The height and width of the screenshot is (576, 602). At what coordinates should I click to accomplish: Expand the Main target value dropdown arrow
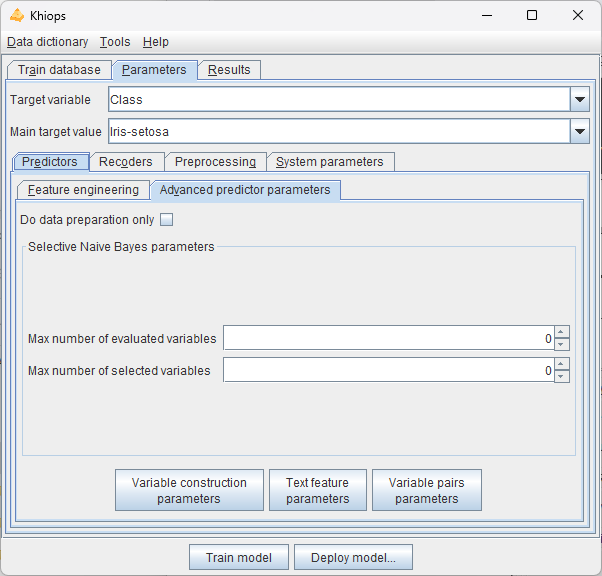[x=579, y=131]
